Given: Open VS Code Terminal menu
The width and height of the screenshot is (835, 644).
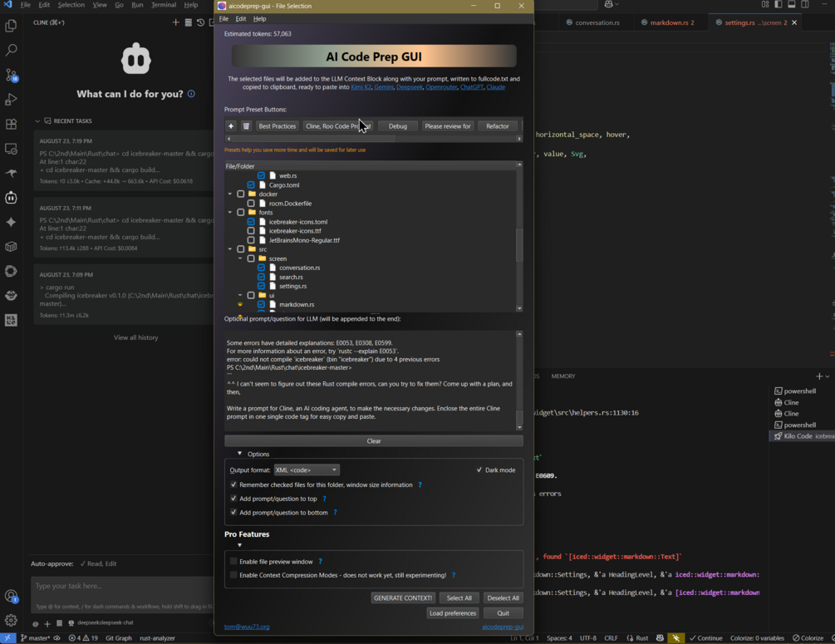Looking at the screenshot, I should [x=164, y=5].
